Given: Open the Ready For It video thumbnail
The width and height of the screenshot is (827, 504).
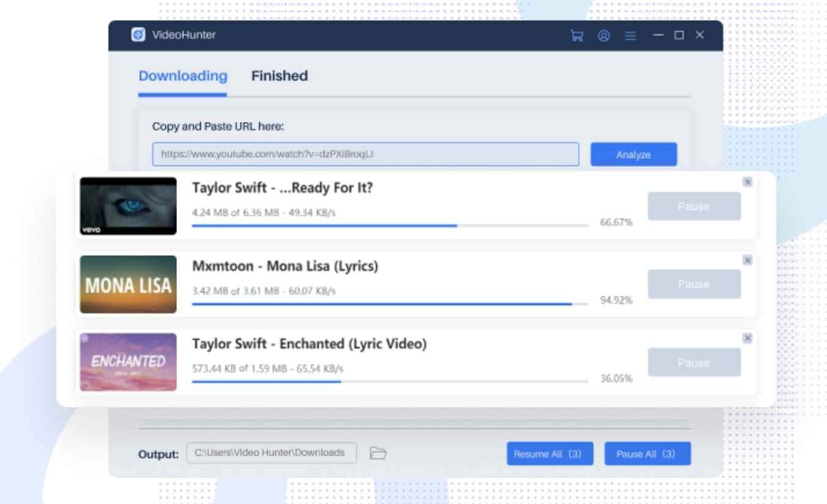Looking at the screenshot, I should coord(128,206).
